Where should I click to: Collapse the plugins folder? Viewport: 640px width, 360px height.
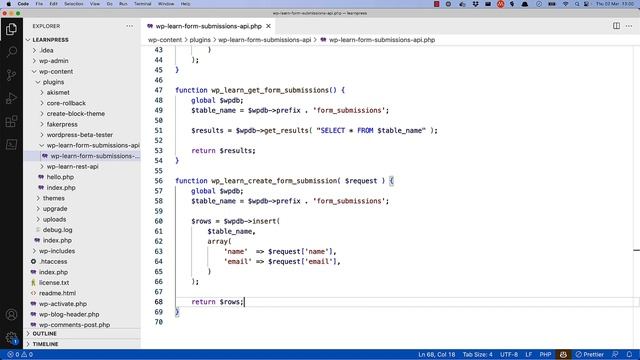pos(53,82)
